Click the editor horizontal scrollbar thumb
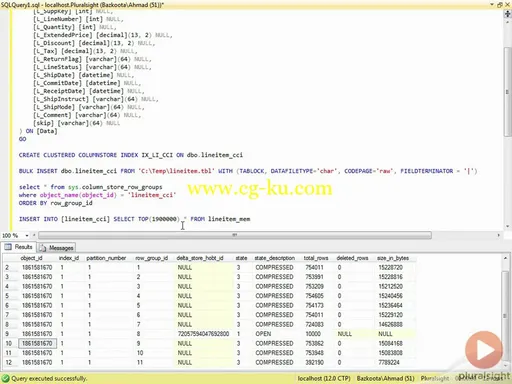 pyautogui.click(x=235, y=235)
